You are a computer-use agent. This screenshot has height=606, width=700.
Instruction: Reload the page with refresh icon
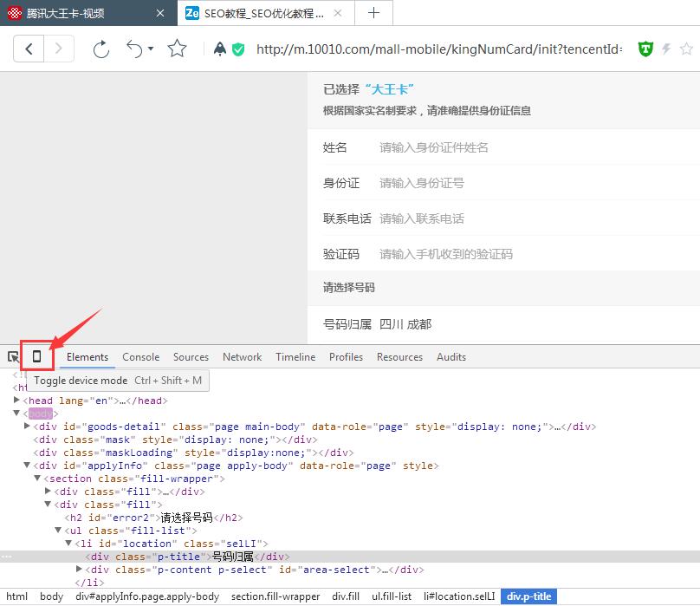101,49
